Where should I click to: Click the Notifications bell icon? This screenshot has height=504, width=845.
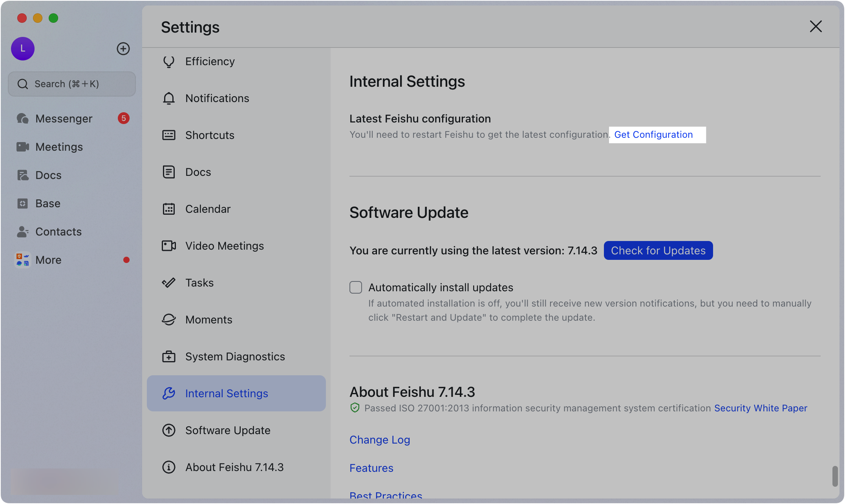point(169,98)
